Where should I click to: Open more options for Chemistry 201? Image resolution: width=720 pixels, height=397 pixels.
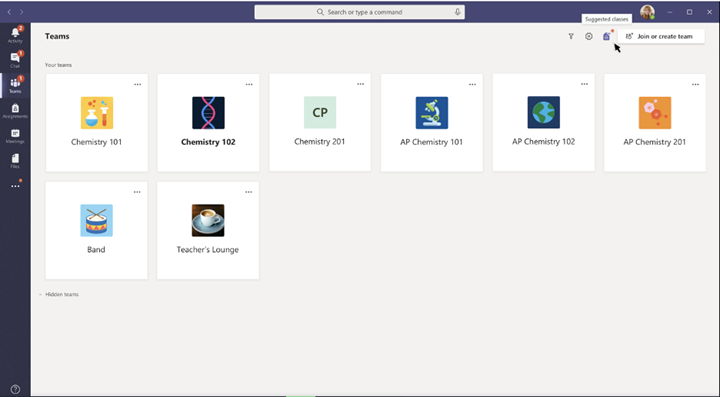tap(360, 84)
